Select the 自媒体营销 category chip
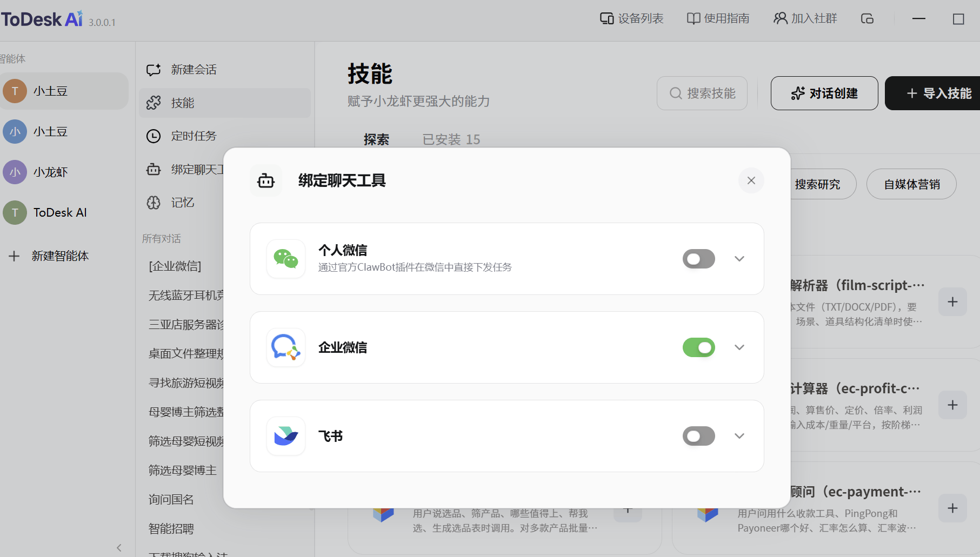This screenshot has height=557, width=980. tap(911, 184)
